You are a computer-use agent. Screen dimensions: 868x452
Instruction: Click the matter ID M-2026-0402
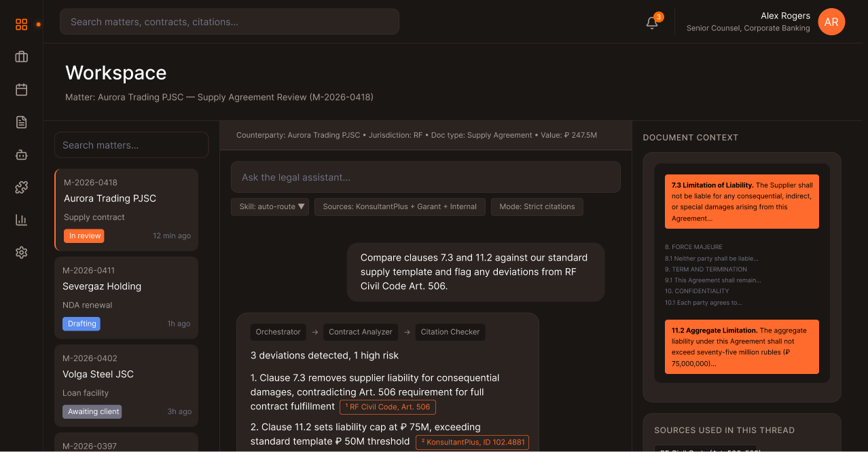pyautogui.click(x=90, y=358)
